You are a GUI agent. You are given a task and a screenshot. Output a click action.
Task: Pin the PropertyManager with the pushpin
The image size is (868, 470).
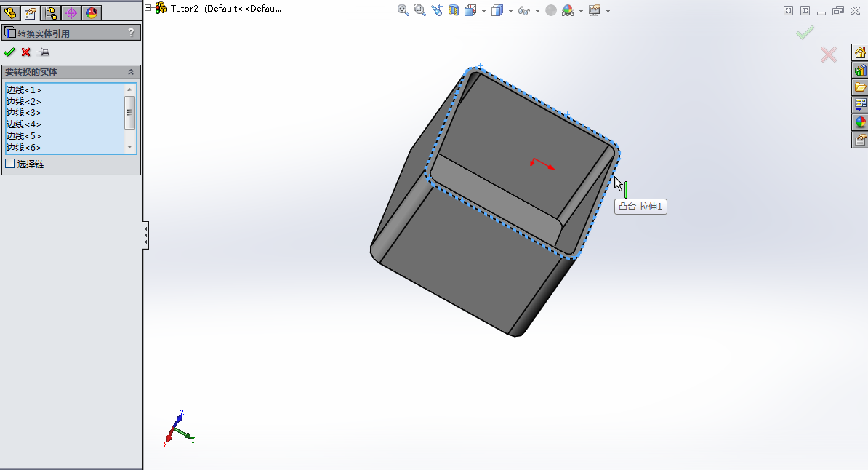43,52
